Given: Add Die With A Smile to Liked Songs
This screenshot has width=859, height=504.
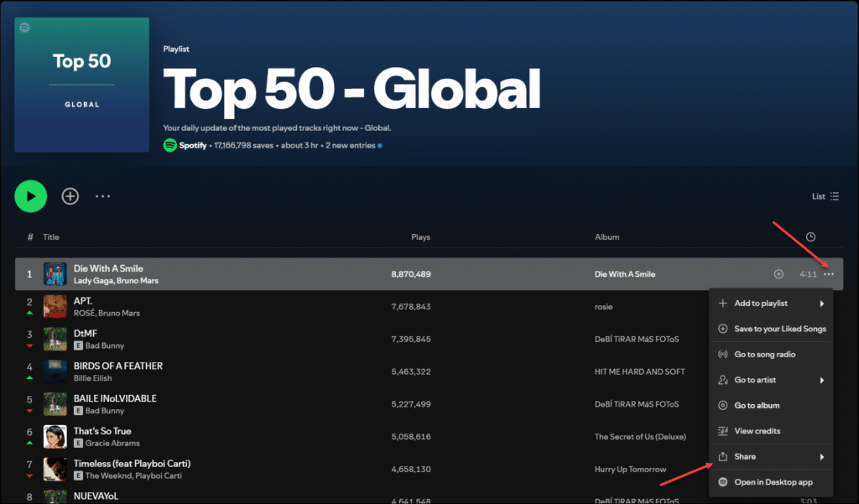Looking at the screenshot, I should pyautogui.click(x=778, y=274).
